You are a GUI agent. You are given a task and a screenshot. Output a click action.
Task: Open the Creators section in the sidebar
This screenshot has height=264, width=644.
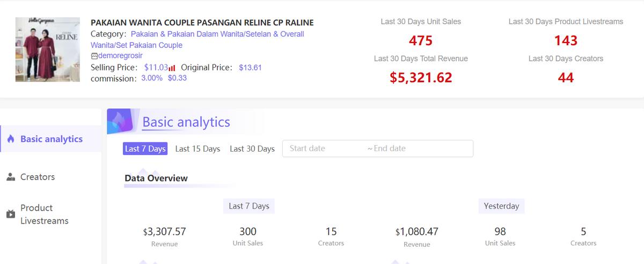tap(38, 177)
